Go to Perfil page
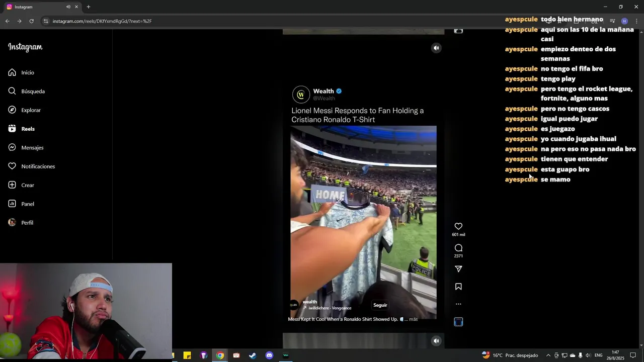 click(21, 223)
